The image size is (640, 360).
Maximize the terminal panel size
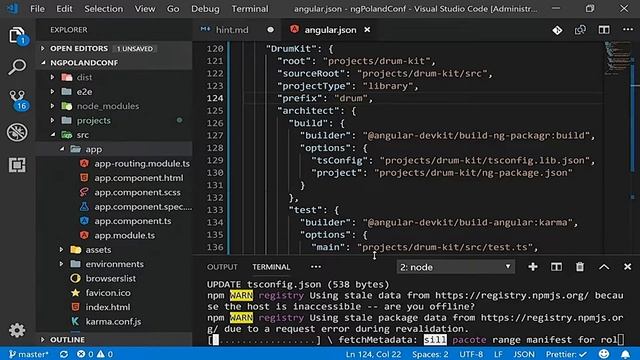604,267
